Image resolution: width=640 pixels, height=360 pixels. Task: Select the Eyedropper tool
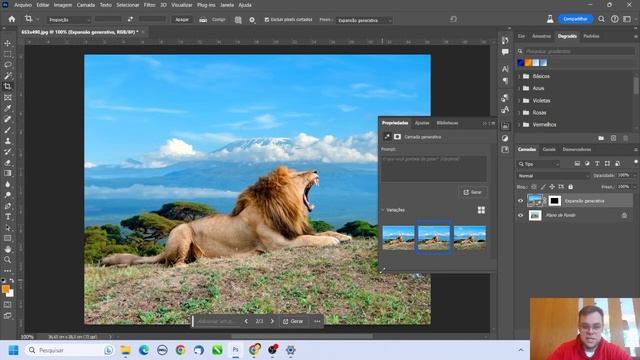coord(8,109)
